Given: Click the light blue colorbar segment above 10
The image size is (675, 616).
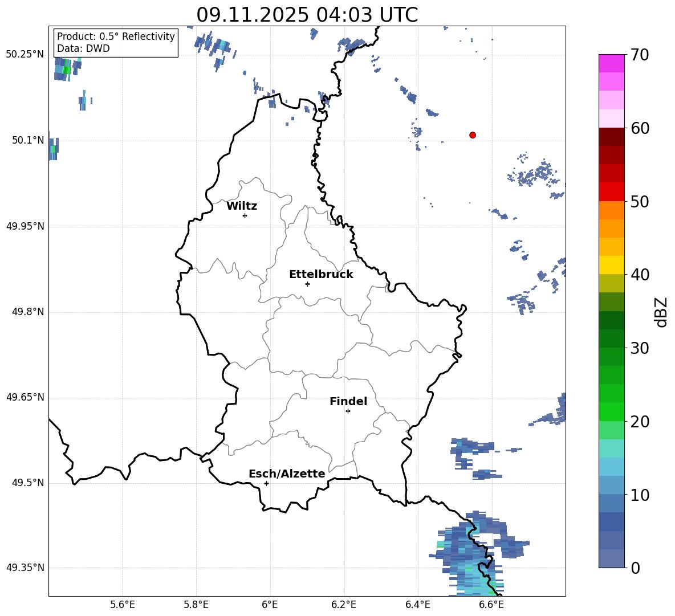Looking at the screenshot, I should pos(612,485).
